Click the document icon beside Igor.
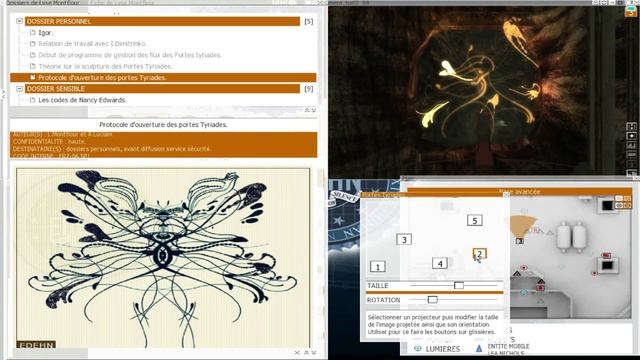The image size is (640, 360). (33, 32)
